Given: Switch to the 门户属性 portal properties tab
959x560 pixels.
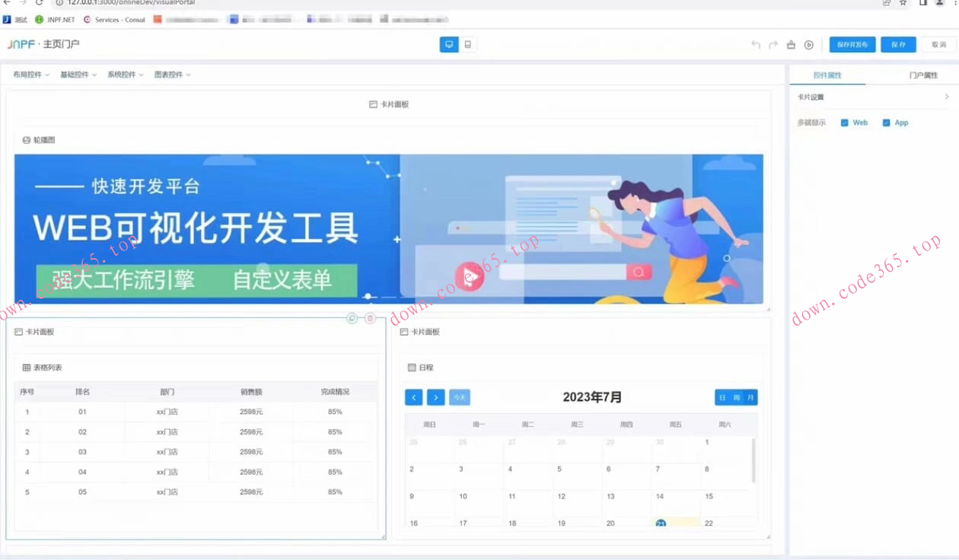Looking at the screenshot, I should 923,75.
